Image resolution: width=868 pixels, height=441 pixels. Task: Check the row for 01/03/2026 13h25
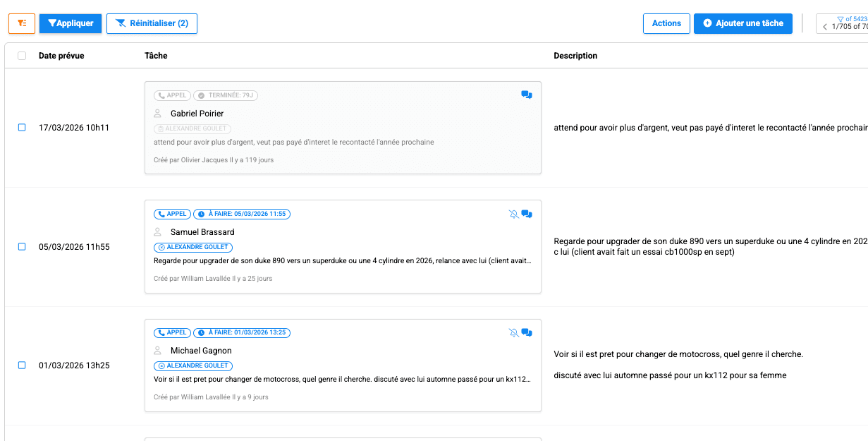(x=22, y=366)
